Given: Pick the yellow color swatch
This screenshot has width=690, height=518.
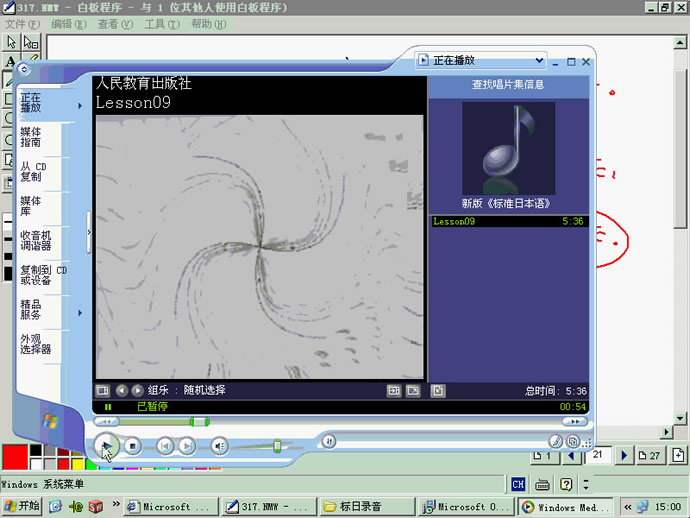Looking at the screenshot, I should tap(78, 464).
